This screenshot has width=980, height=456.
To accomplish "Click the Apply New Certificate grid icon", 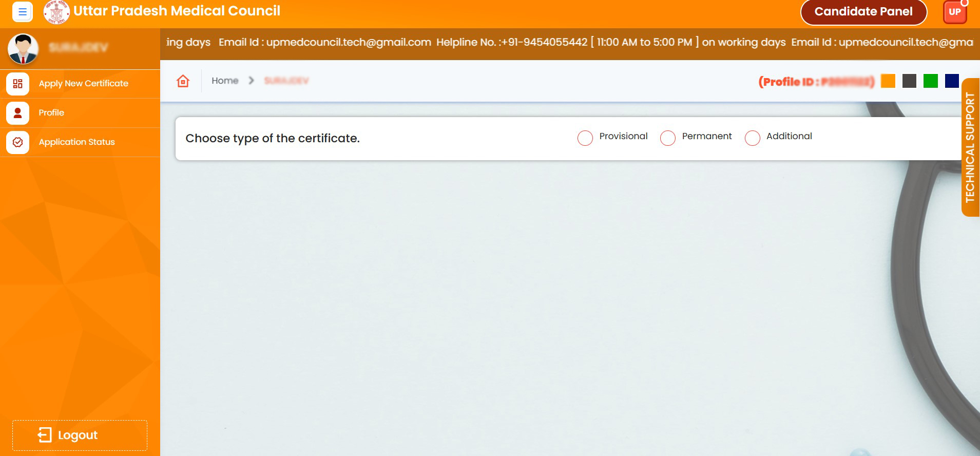I will click(17, 84).
